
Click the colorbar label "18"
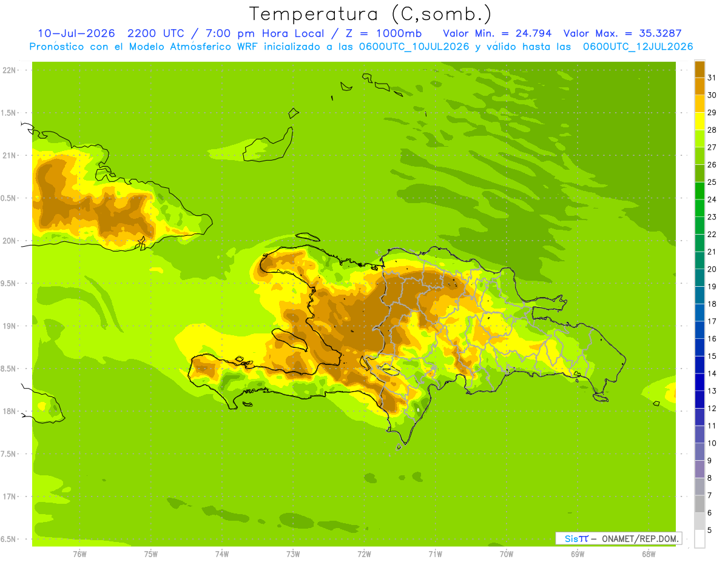(712, 304)
